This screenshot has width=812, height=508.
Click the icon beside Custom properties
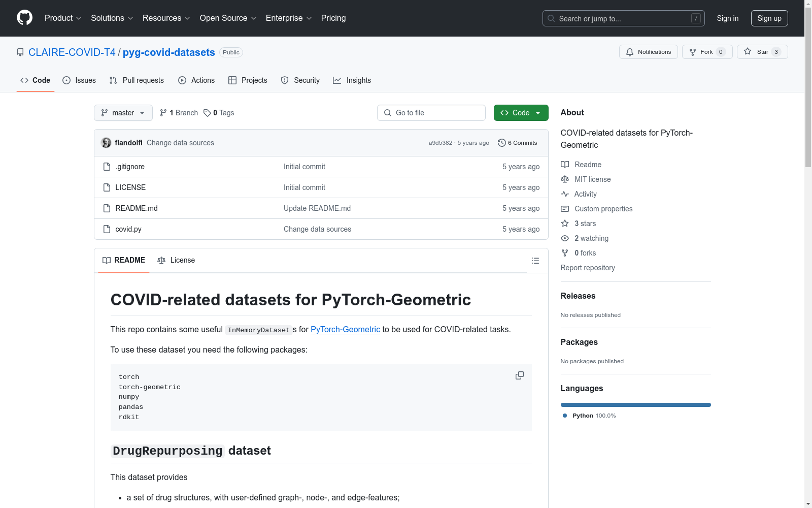click(565, 209)
